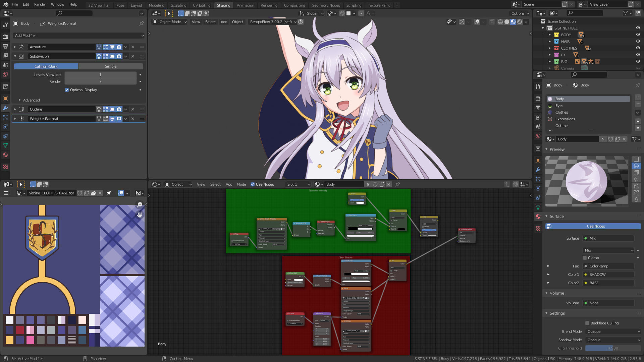Add a new material slot

pyautogui.click(x=638, y=97)
